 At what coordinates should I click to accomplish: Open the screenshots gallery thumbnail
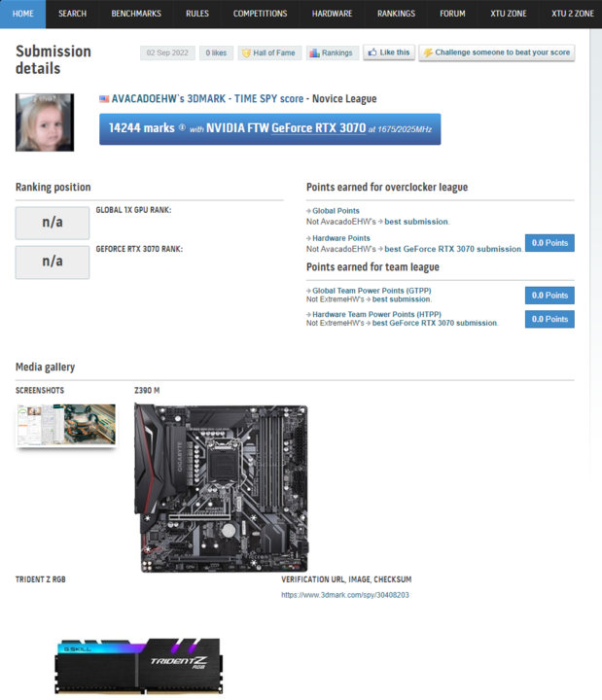pos(65,425)
